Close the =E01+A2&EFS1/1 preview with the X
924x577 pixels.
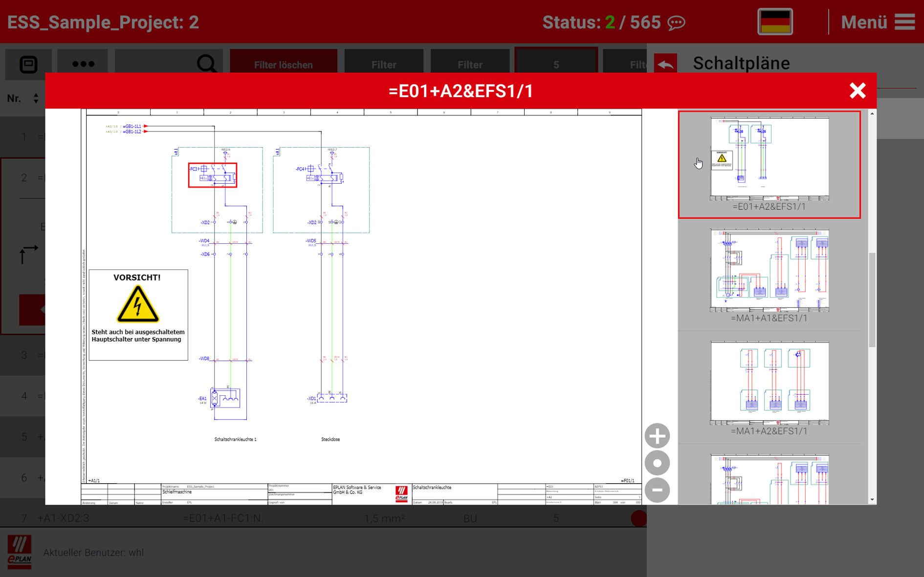(858, 90)
